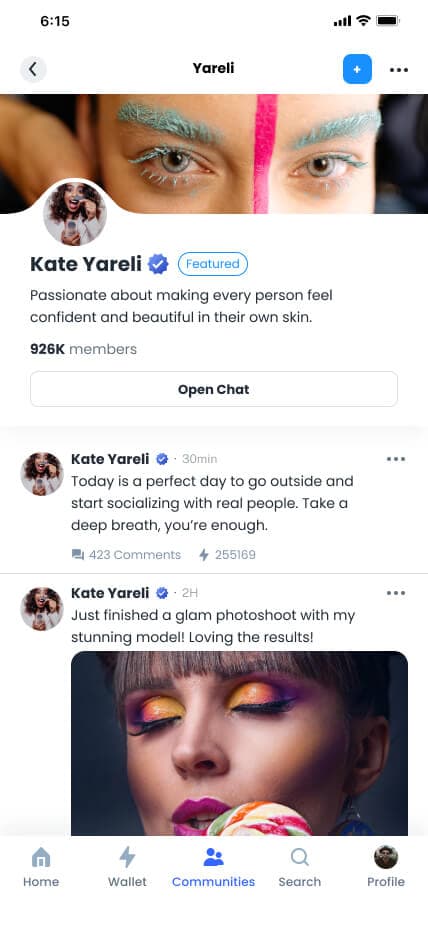
Task: Open options for the 30min post
Action: coord(396,459)
